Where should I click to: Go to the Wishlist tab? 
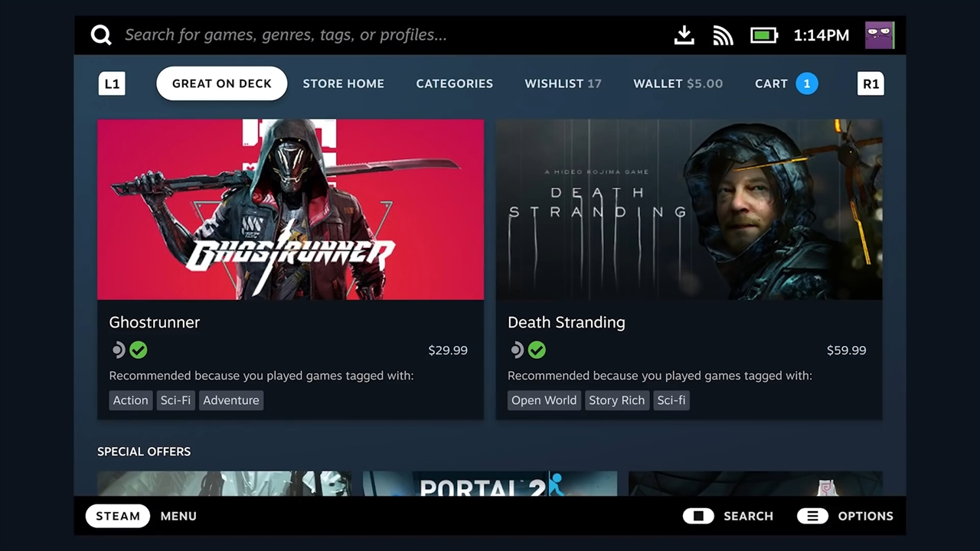563,83
